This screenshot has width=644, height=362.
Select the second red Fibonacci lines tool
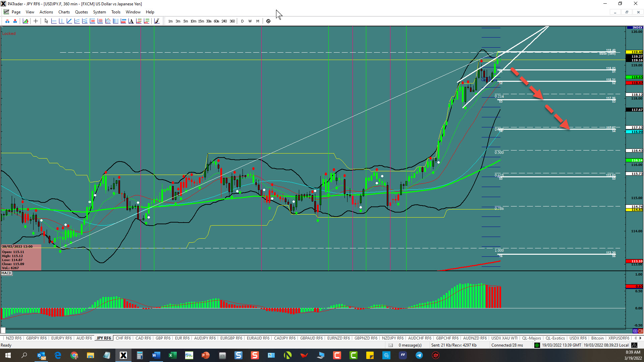tap(100, 21)
